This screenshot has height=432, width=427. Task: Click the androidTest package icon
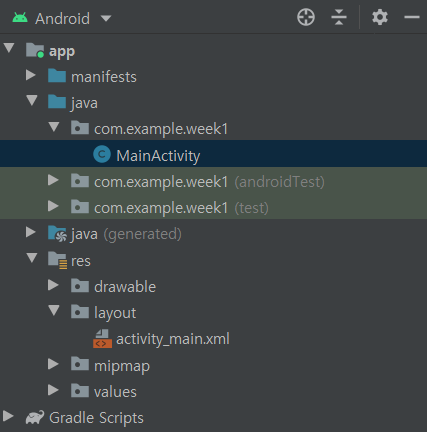coord(80,180)
